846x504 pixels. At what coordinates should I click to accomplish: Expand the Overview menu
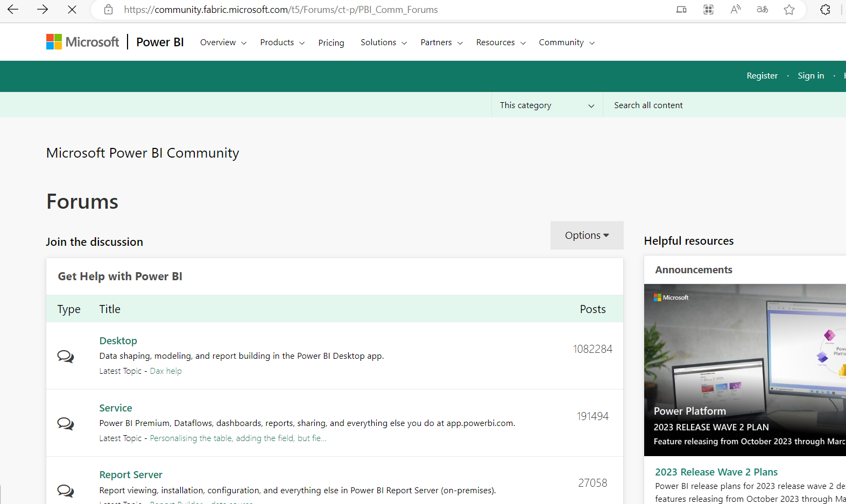223,42
